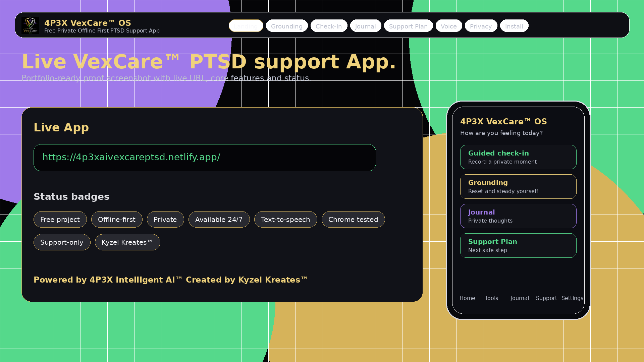The width and height of the screenshot is (644, 362).
Task: Switch to the Check-In tab
Action: click(329, 26)
